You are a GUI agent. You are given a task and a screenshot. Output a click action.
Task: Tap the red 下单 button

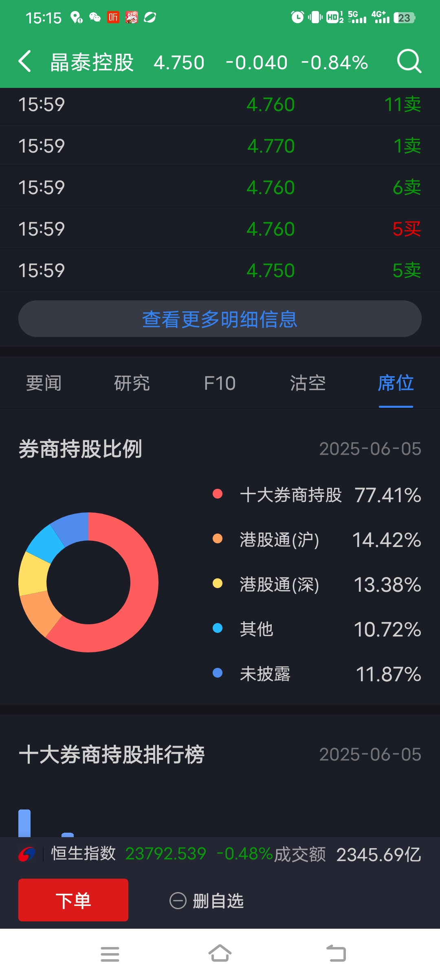[73, 900]
